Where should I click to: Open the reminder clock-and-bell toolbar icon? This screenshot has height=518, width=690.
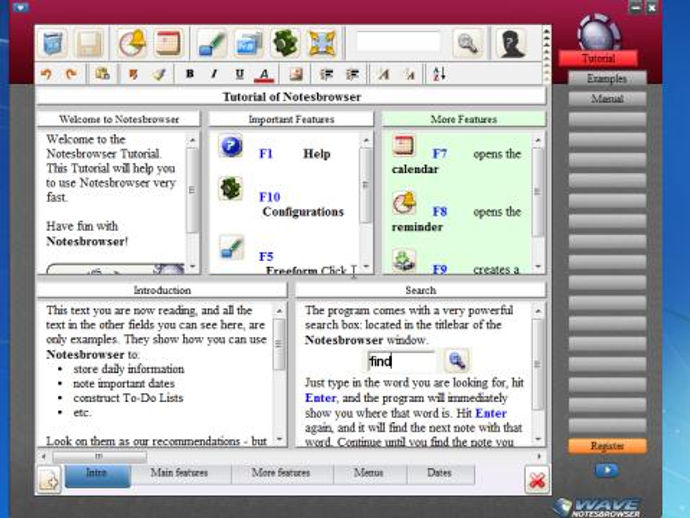pyautogui.click(x=132, y=43)
